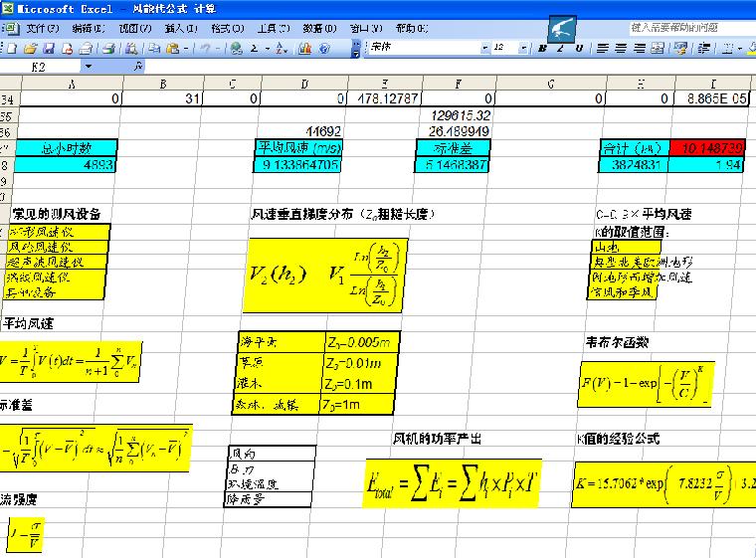Toggle Italic formatting

(561, 48)
